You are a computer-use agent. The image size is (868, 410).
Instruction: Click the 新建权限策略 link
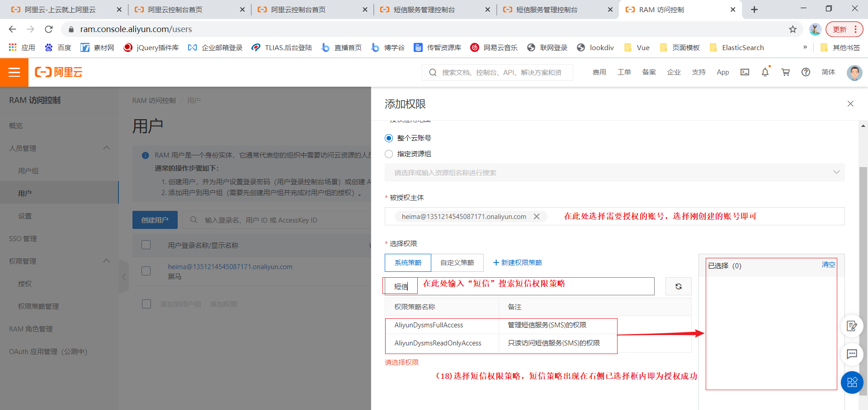(517, 262)
